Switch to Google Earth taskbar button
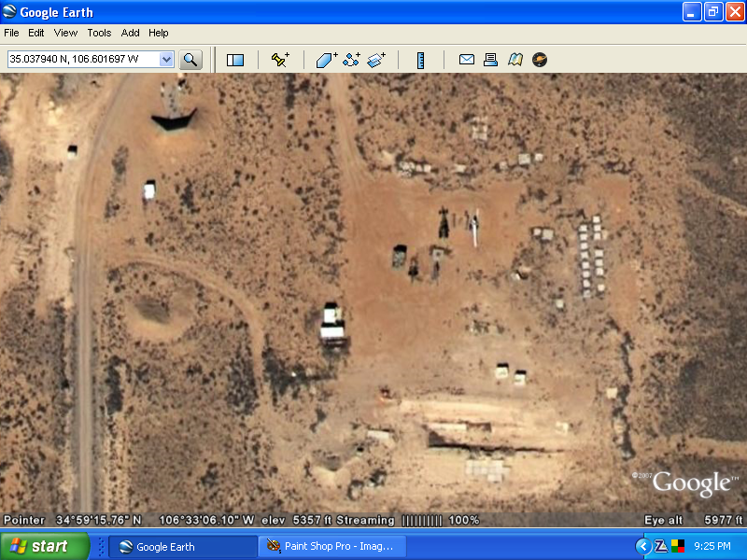The width and height of the screenshot is (747, 560). click(x=183, y=547)
